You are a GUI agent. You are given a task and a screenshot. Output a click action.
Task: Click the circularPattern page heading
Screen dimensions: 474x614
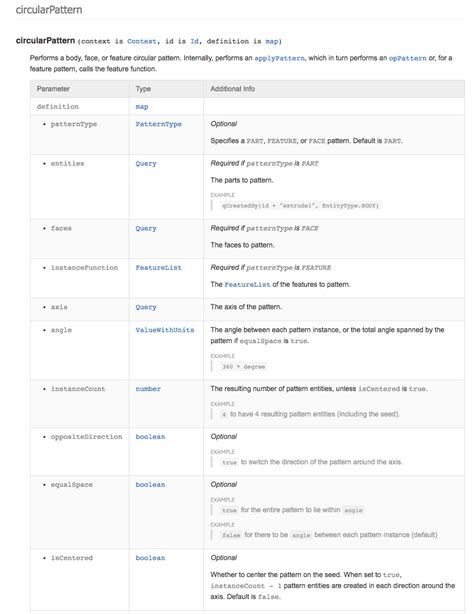coord(49,9)
